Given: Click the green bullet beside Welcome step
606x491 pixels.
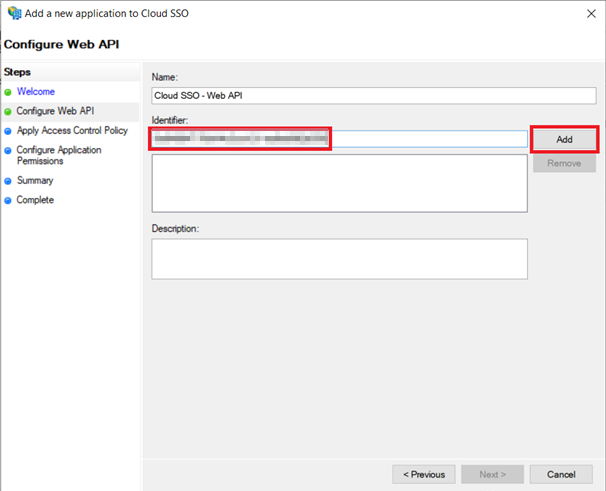Looking at the screenshot, I should point(8,92).
